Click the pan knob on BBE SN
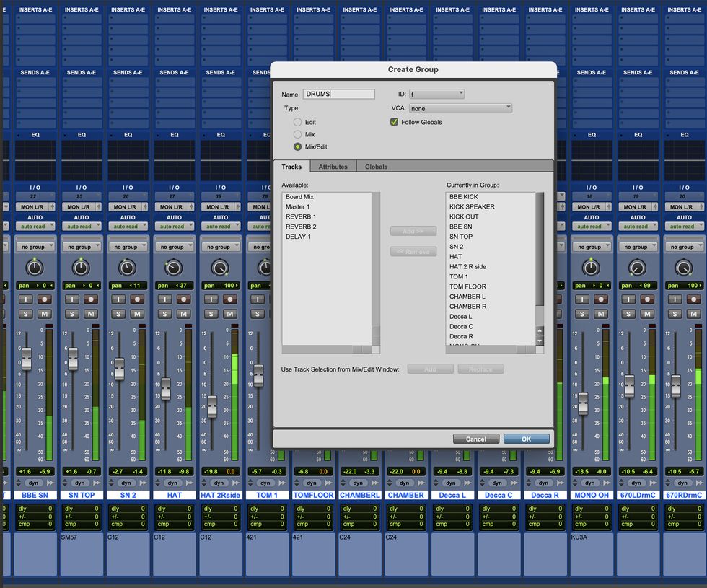Screen dimensions: 707x588 tap(35, 268)
